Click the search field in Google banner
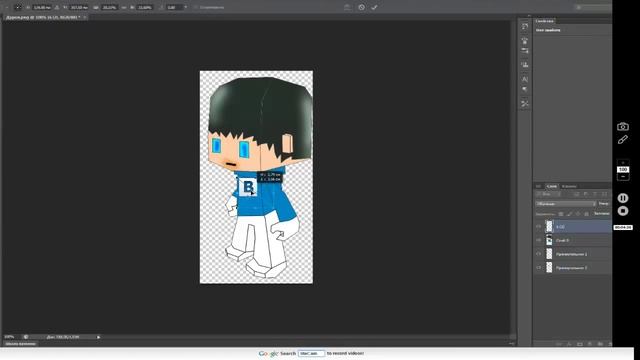 coord(311,353)
